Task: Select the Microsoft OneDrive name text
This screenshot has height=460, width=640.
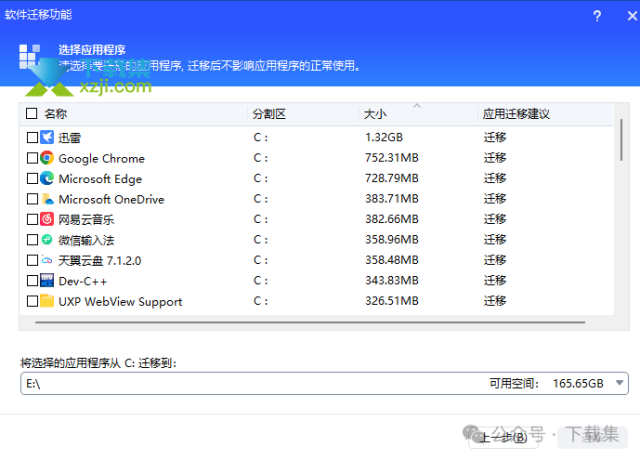Action: click(111, 199)
